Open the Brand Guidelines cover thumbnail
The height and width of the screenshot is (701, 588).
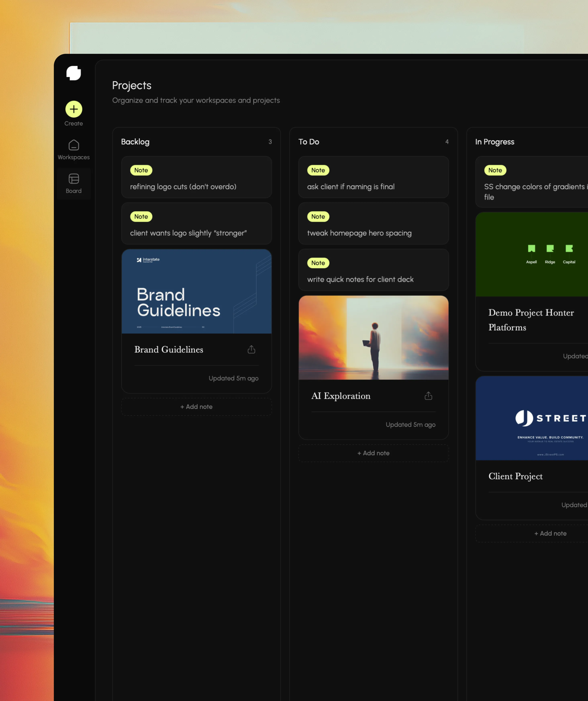(x=196, y=291)
